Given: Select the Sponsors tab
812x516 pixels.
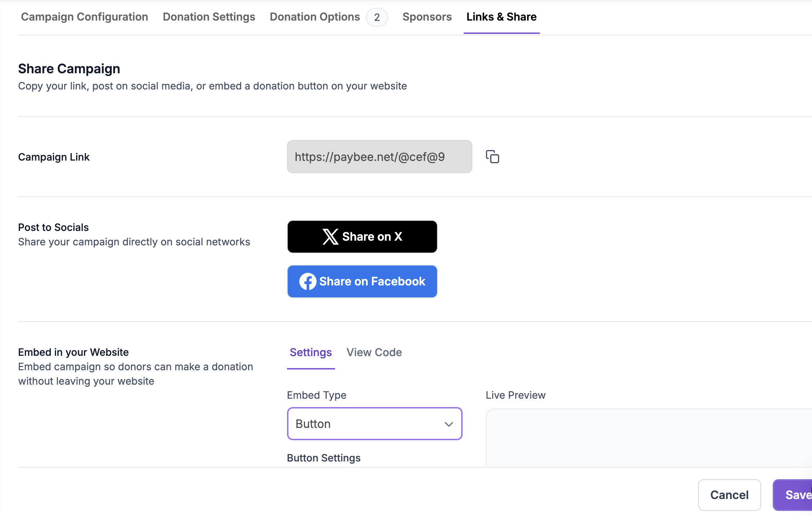Looking at the screenshot, I should tap(427, 17).
